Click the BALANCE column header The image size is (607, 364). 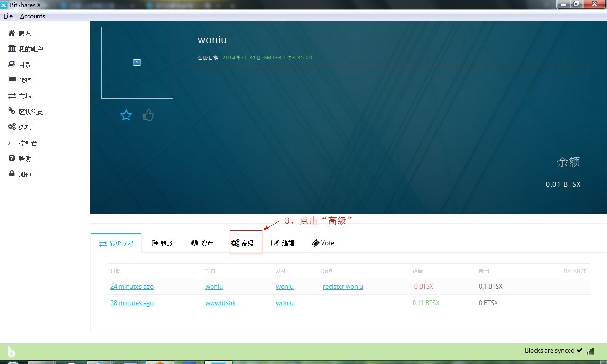(575, 271)
